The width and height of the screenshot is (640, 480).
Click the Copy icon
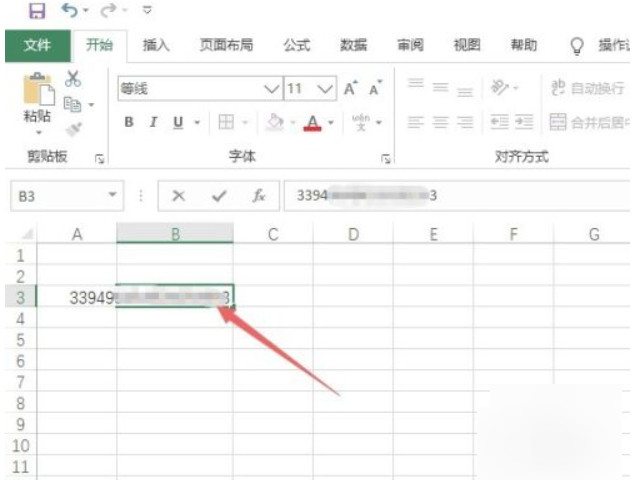pyautogui.click(x=73, y=104)
